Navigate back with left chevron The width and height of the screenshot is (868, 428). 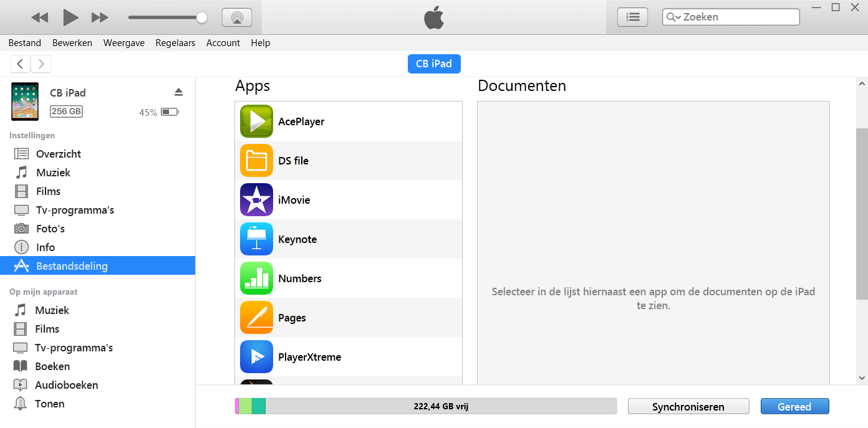coord(21,64)
